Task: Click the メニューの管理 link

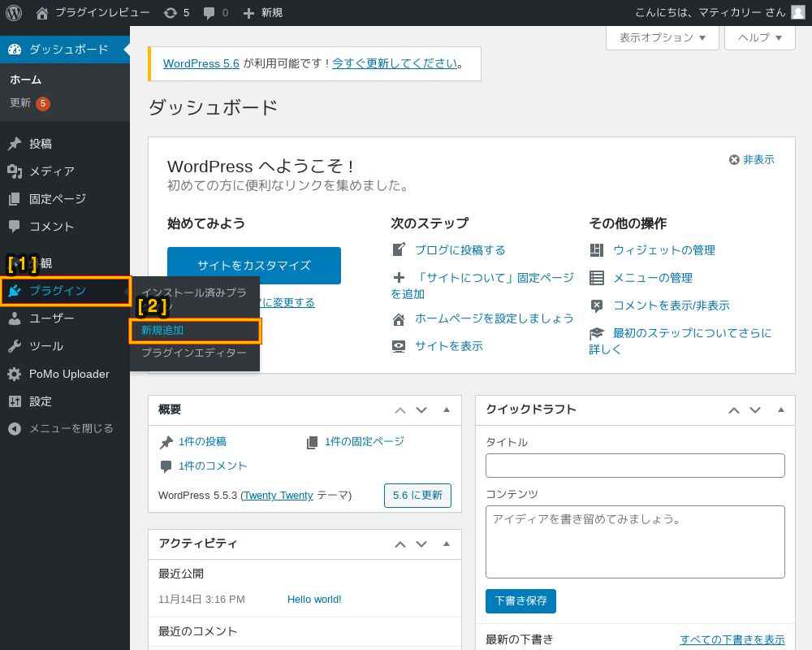Action: 653,278
